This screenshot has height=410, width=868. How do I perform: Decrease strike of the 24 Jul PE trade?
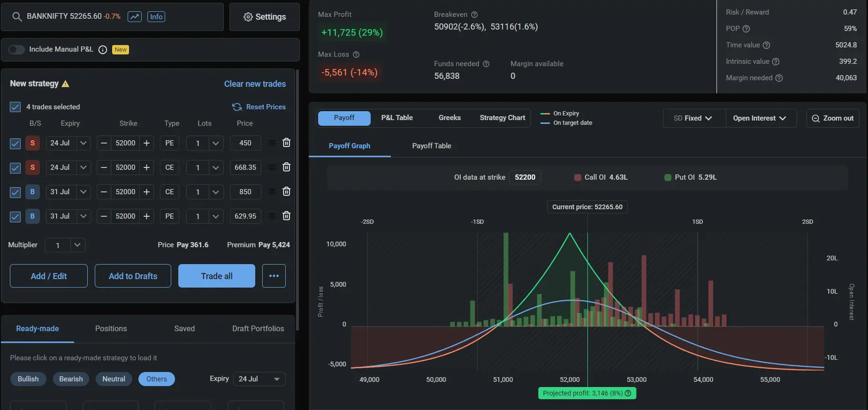[x=104, y=143]
